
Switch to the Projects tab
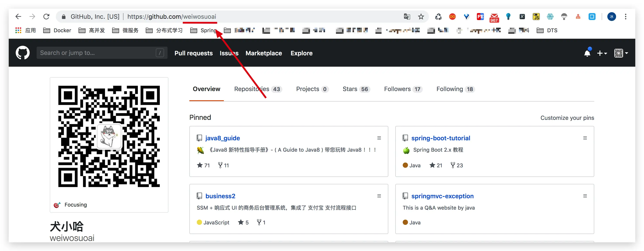(x=312, y=89)
